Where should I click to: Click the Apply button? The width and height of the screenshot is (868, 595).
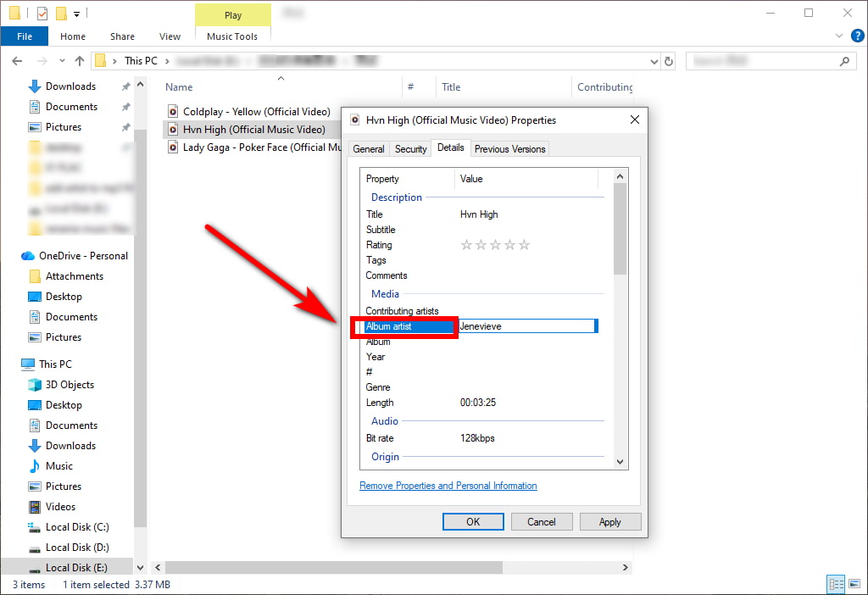pos(609,522)
